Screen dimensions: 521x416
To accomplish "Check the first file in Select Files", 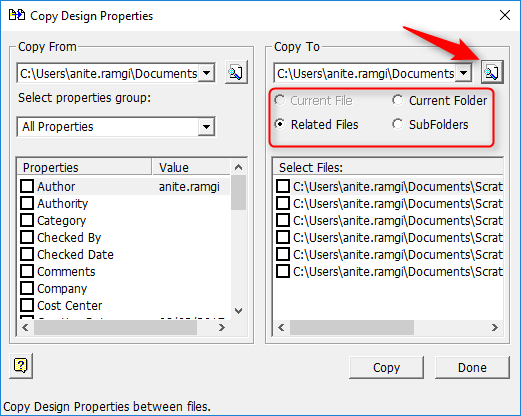I will pyautogui.click(x=283, y=186).
